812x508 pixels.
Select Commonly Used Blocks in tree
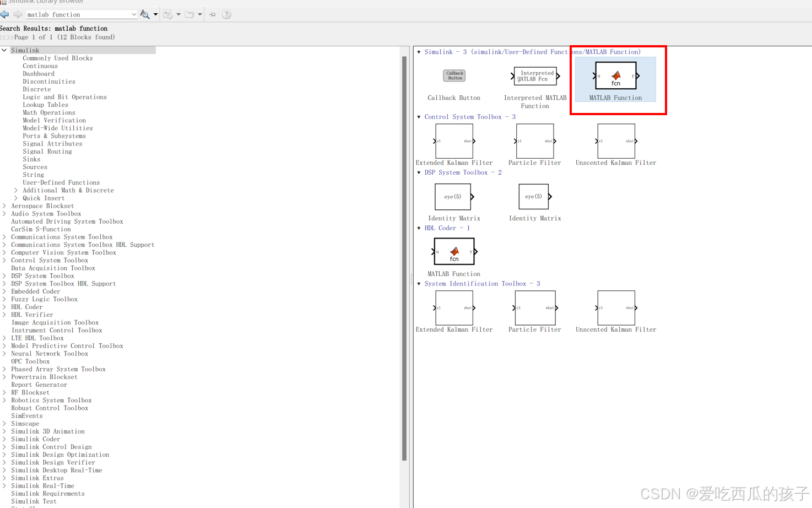58,58
